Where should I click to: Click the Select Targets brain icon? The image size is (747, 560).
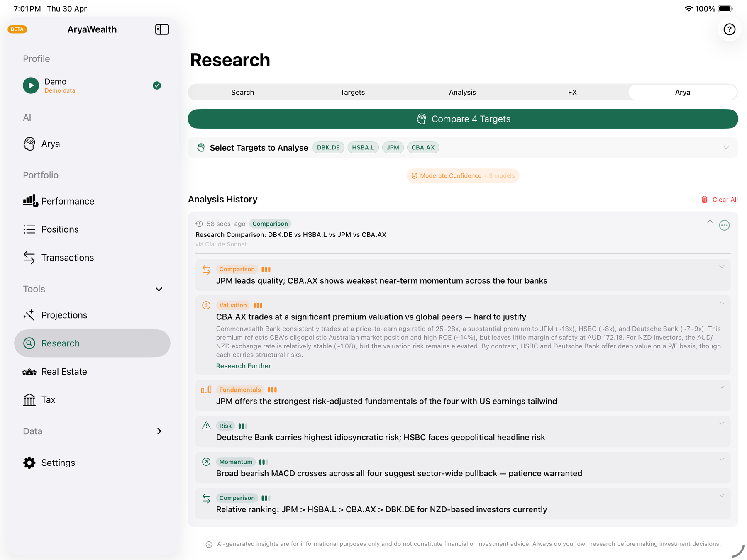coord(201,148)
